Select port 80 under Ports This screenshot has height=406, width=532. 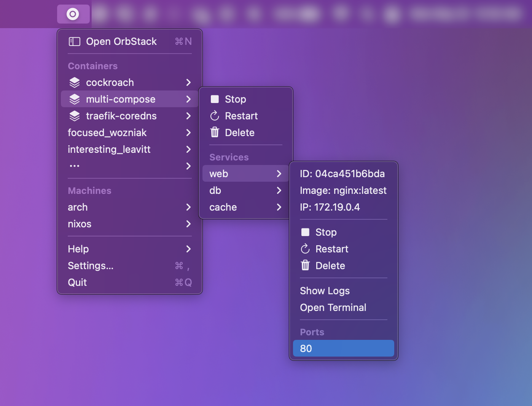click(343, 348)
